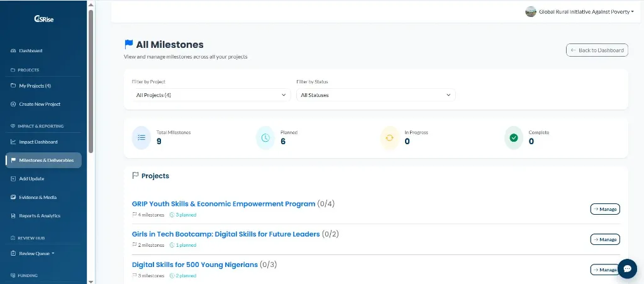
Task: Click the Evidence & Media image icon
Action: [13, 198]
